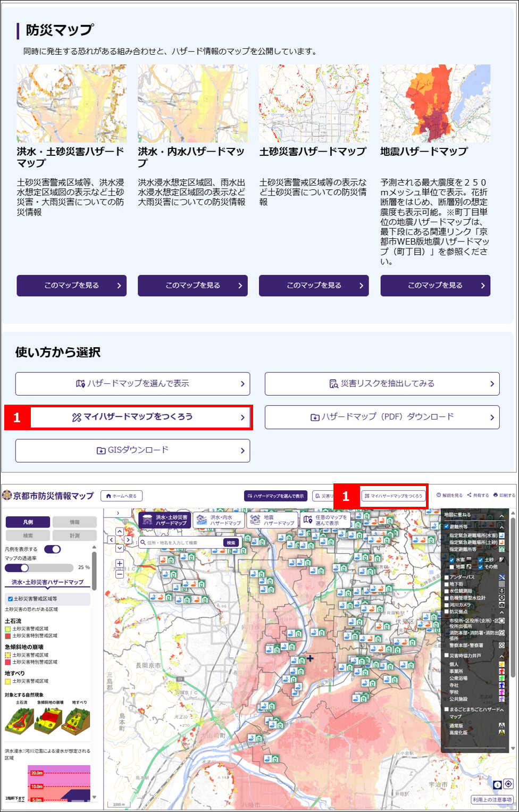Click left legend panel scrollbar

94,571
